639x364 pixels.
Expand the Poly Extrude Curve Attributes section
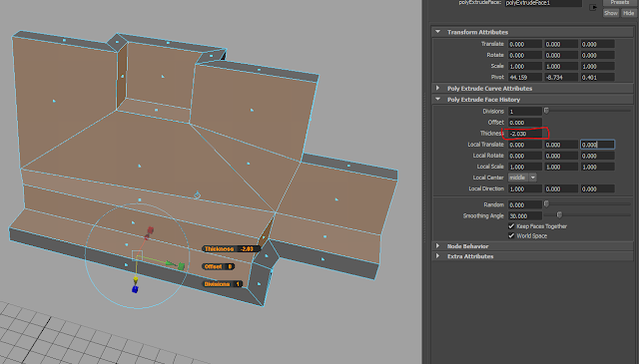[x=438, y=88]
